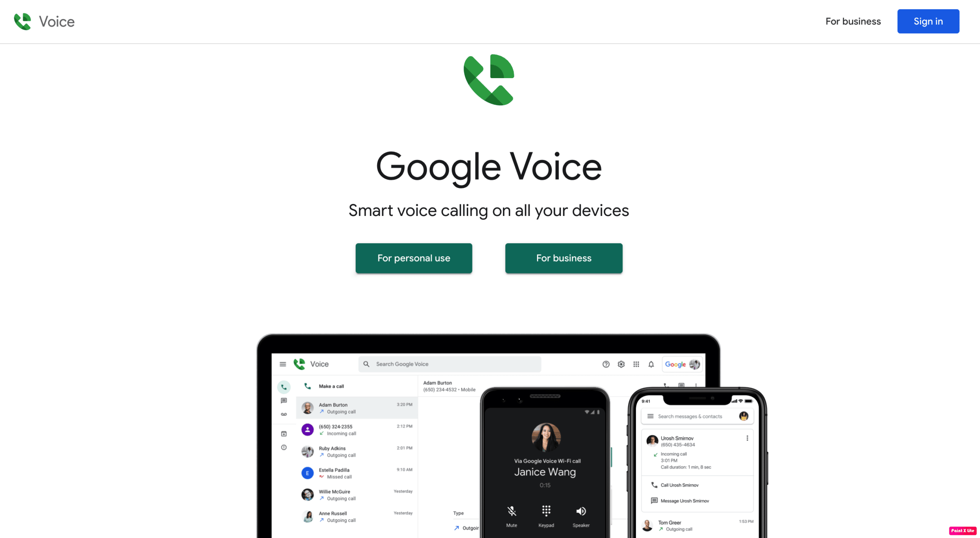Screen dimensions: 980x538
Task: Click the settings gear icon in Voice header
Action: [621, 364]
